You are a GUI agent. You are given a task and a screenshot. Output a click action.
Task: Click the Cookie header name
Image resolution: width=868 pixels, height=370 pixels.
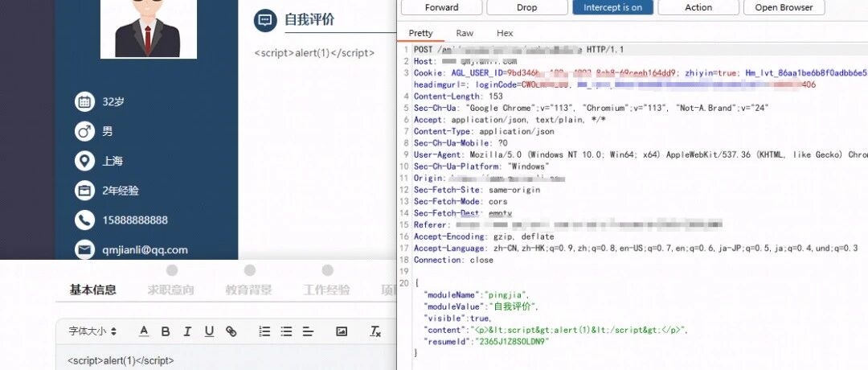(x=428, y=73)
